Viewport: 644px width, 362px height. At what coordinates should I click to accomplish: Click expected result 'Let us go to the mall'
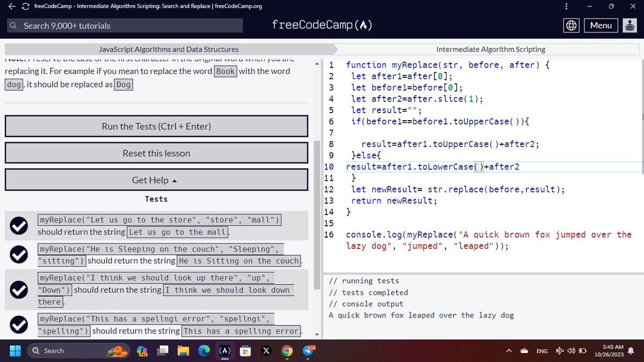pos(178,232)
